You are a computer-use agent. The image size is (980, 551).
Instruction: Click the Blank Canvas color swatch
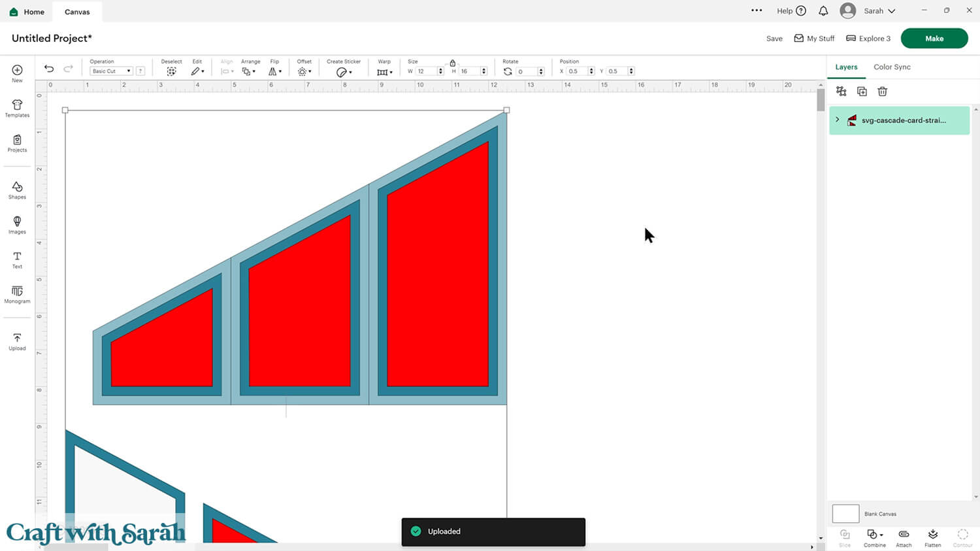tap(845, 514)
